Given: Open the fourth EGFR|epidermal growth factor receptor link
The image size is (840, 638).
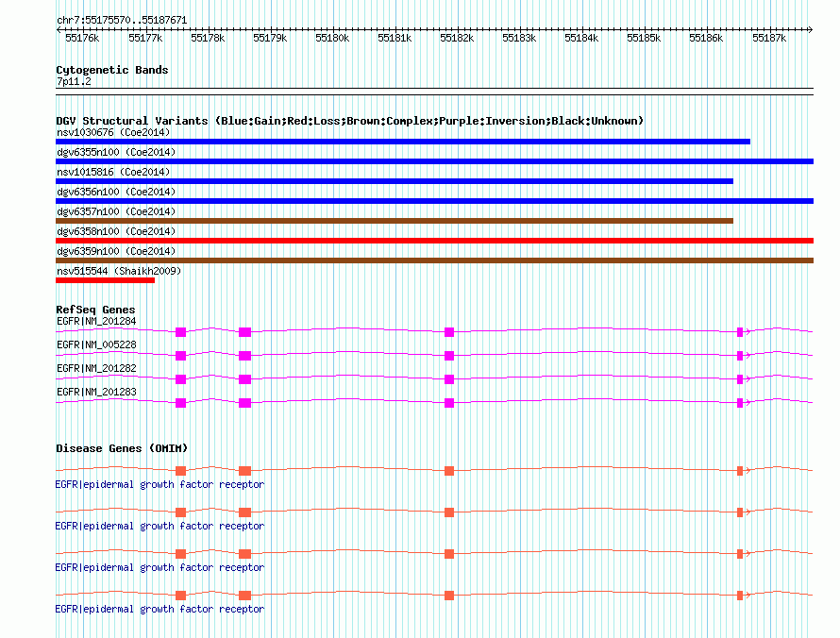Looking at the screenshot, I should pos(160,610).
